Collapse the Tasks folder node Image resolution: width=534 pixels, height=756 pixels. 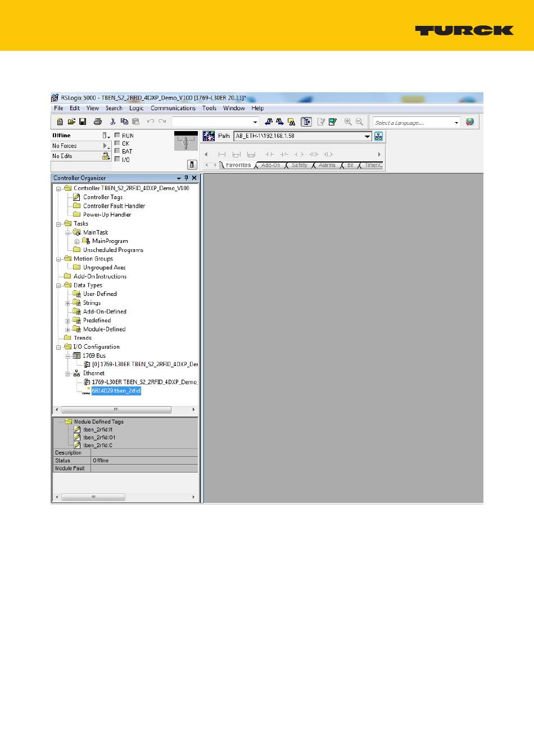tap(58, 224)
